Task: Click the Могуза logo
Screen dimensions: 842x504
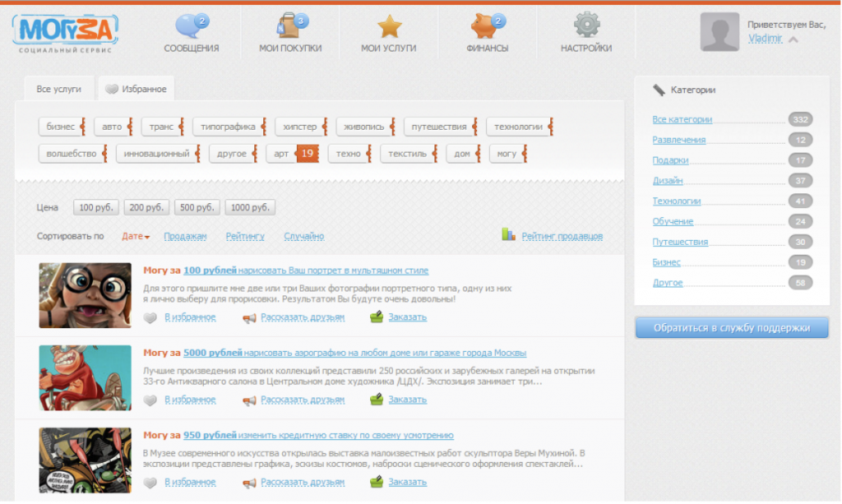Action: click(66, 31)
